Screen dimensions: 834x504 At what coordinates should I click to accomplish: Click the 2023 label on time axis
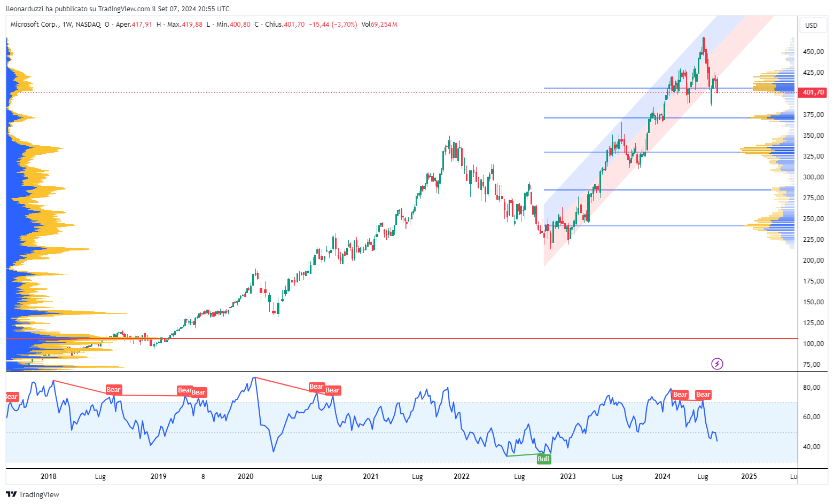point(568,477)
